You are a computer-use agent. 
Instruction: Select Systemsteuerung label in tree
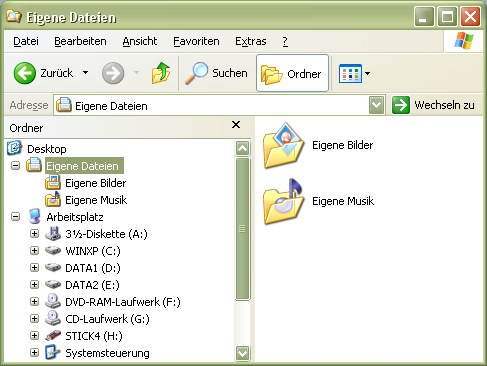[x=107, y=353]
